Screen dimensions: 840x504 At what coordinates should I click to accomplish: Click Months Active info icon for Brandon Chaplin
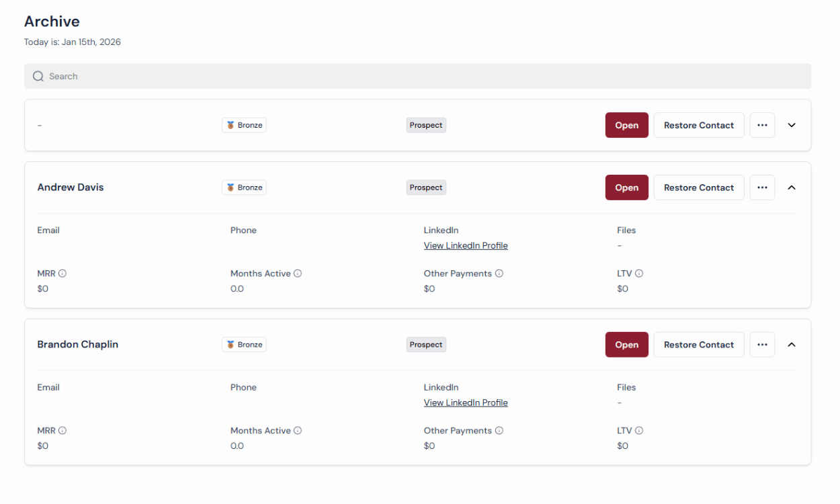(298, 431)
